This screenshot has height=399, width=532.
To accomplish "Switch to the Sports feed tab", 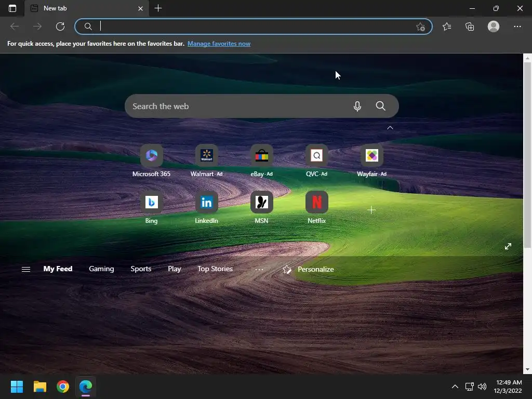I will tap(141, 269).
